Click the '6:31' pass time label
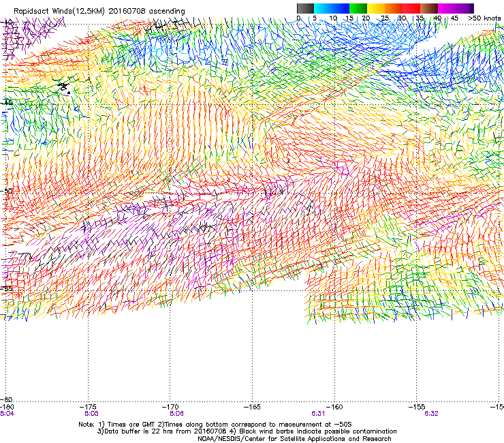 (318, 414)
